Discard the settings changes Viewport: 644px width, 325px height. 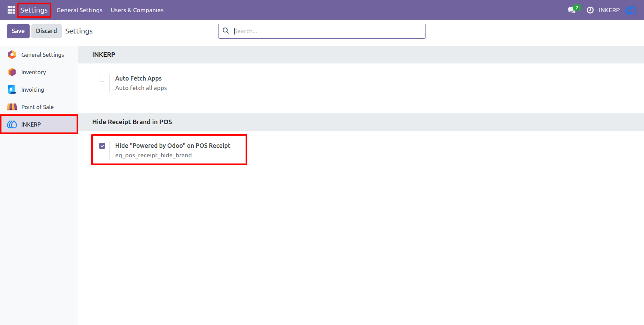point(46,31)
